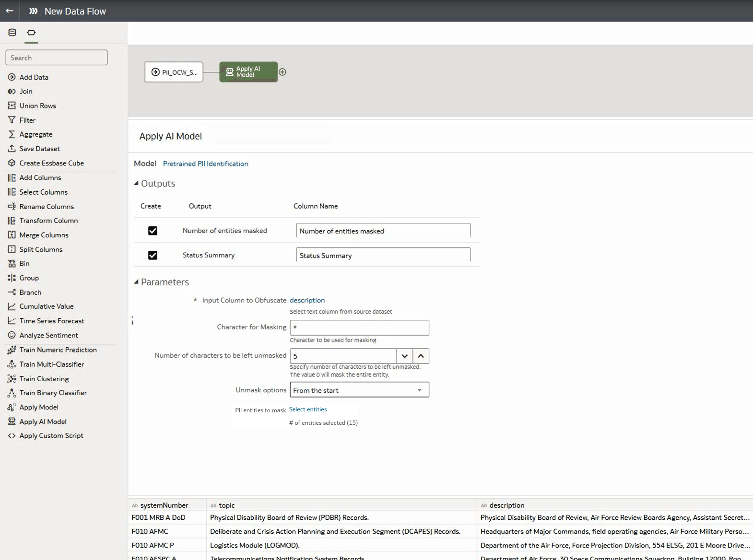This screenshot has height=560, width=753.
Task: Click the Group step icon
Action: tap(12, 278)
